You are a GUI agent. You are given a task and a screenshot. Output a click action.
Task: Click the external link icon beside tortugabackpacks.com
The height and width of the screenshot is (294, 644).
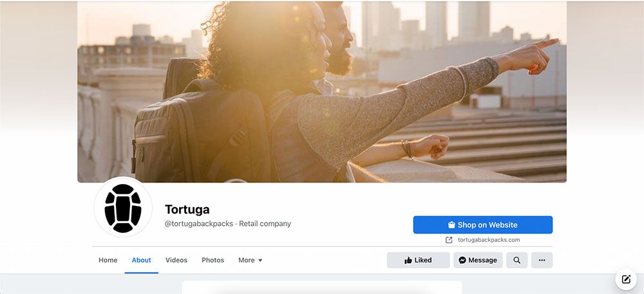tap(449, 240)
